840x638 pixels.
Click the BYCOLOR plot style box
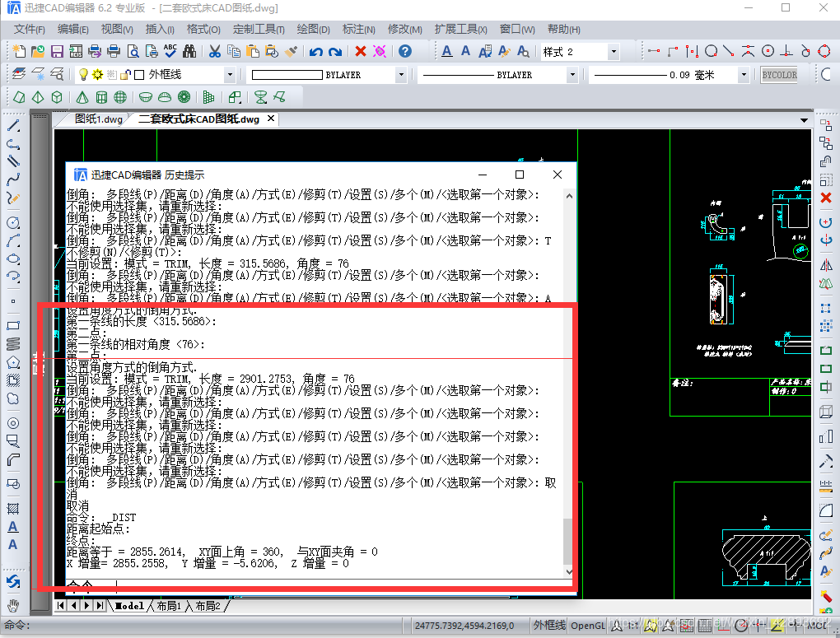click(x=779, y=74)
